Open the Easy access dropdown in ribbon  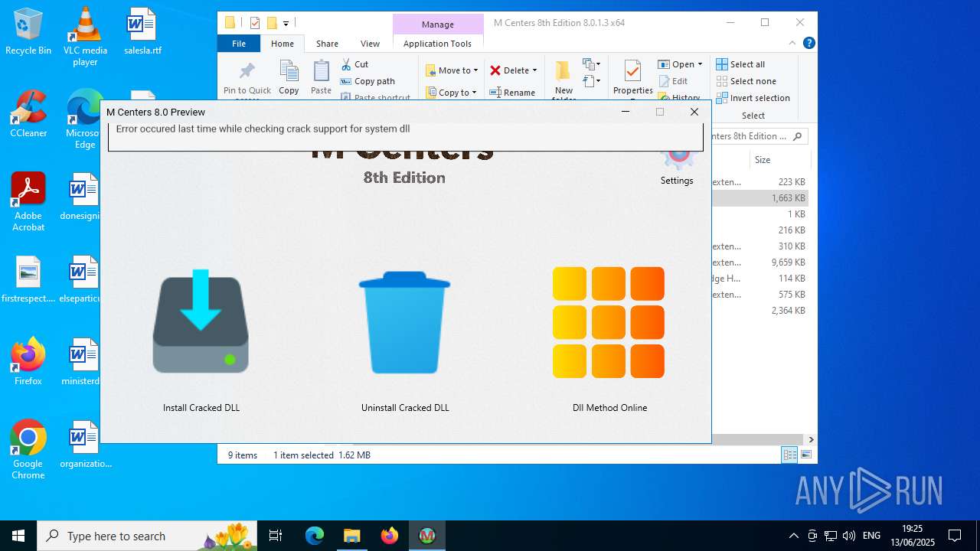592,80
